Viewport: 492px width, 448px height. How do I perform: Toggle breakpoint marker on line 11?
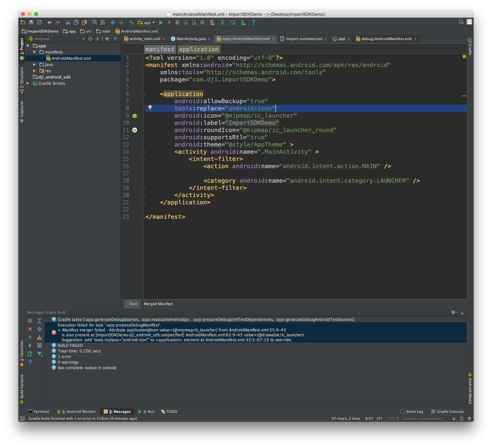[135, 130]
